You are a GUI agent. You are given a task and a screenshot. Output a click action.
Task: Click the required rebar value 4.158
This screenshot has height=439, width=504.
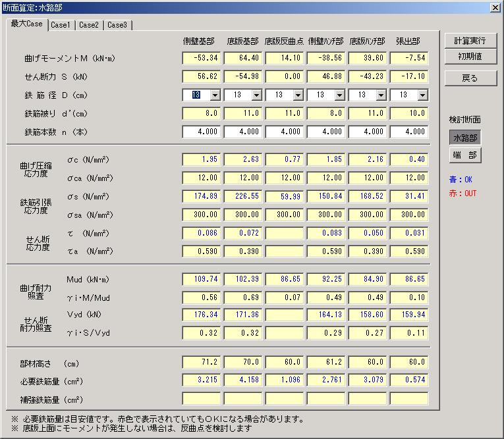tap(243, 380)
